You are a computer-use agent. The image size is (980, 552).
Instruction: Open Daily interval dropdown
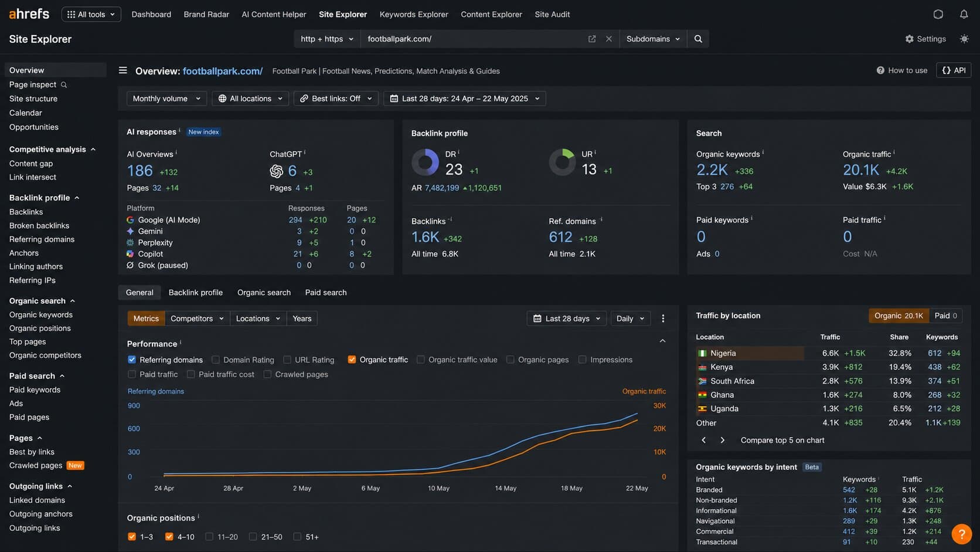point(630,319)
